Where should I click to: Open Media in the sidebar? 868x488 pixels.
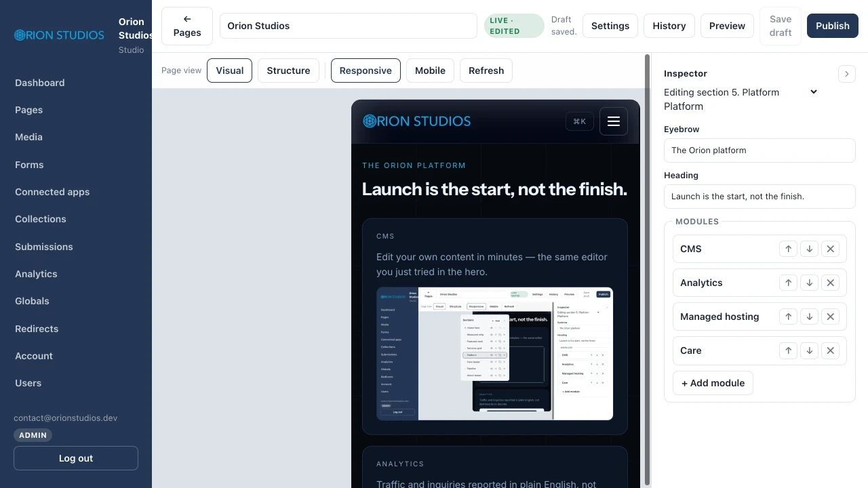28,137
